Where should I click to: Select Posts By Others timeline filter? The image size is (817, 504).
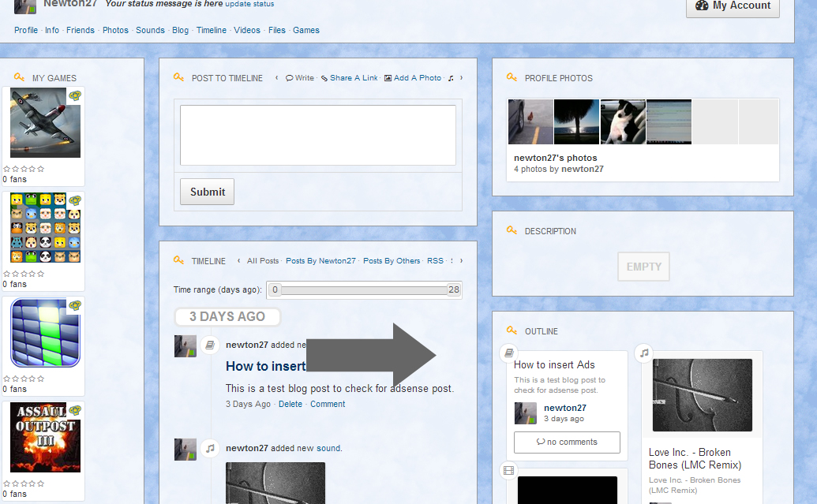pyautogui.click(x=392, y=261)
